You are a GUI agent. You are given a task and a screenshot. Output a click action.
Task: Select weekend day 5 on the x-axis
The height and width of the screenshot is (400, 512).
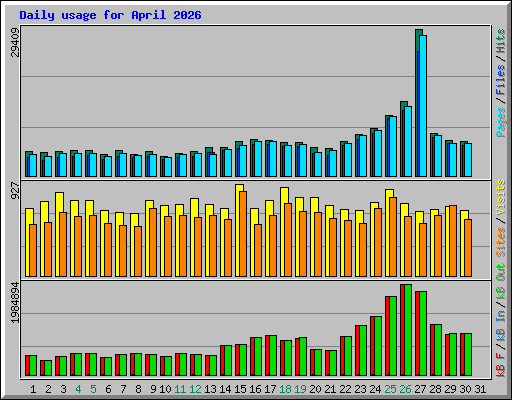pos(93,389)
